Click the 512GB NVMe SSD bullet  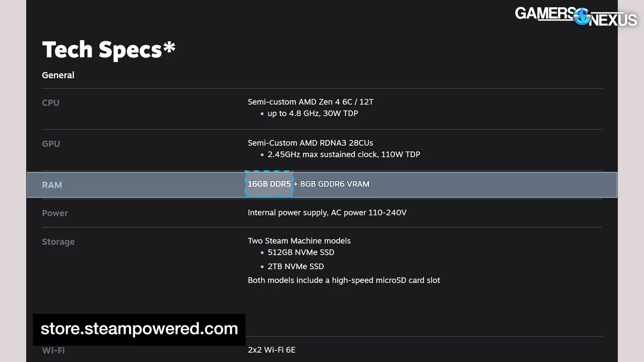tap(301, 252)
